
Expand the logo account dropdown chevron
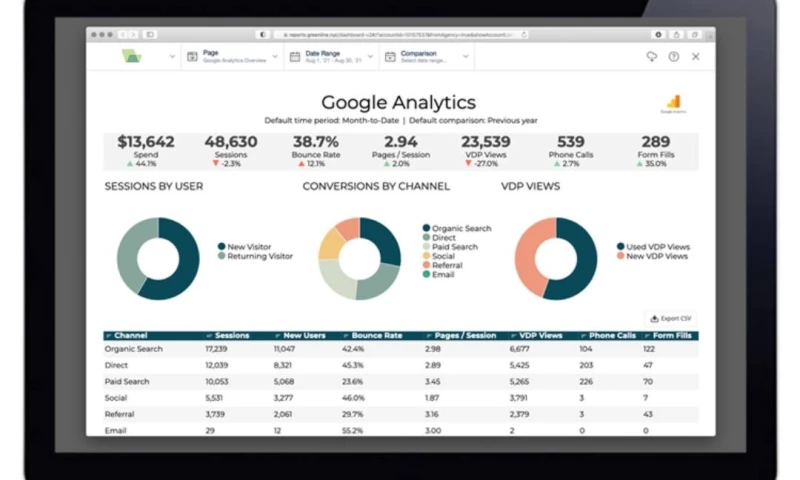[172, 57]
